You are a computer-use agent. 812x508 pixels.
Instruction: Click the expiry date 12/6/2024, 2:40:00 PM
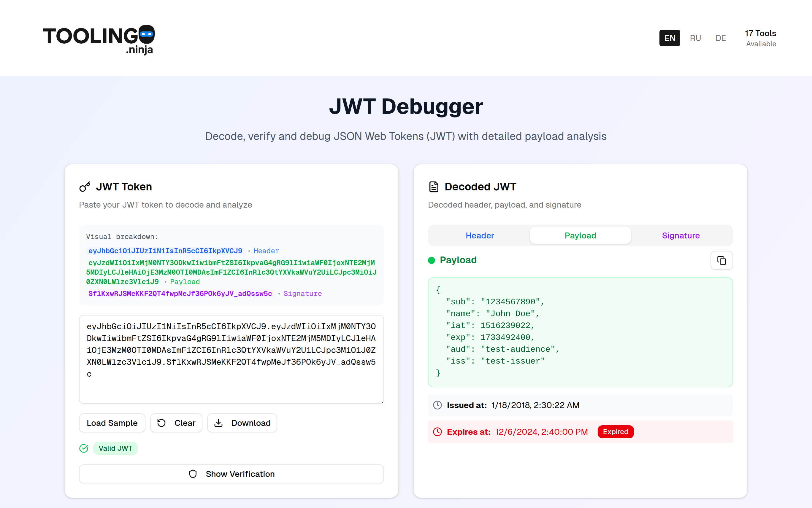(x=541, y=432)
